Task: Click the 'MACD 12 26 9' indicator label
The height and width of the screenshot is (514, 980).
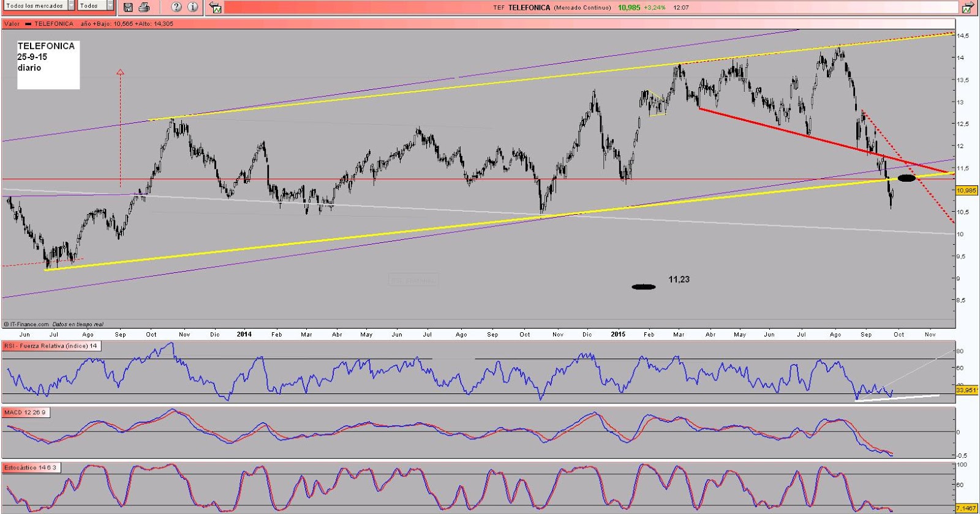Action: pos(24,412)
